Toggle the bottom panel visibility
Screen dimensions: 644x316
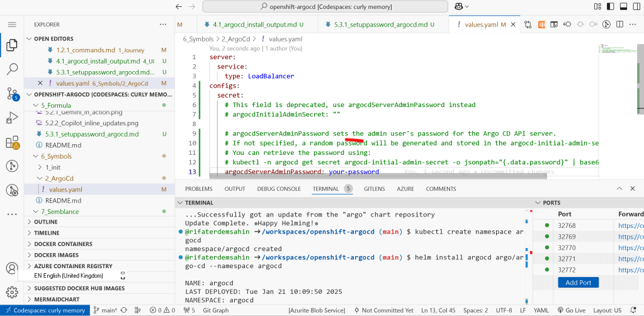[623, 6]
